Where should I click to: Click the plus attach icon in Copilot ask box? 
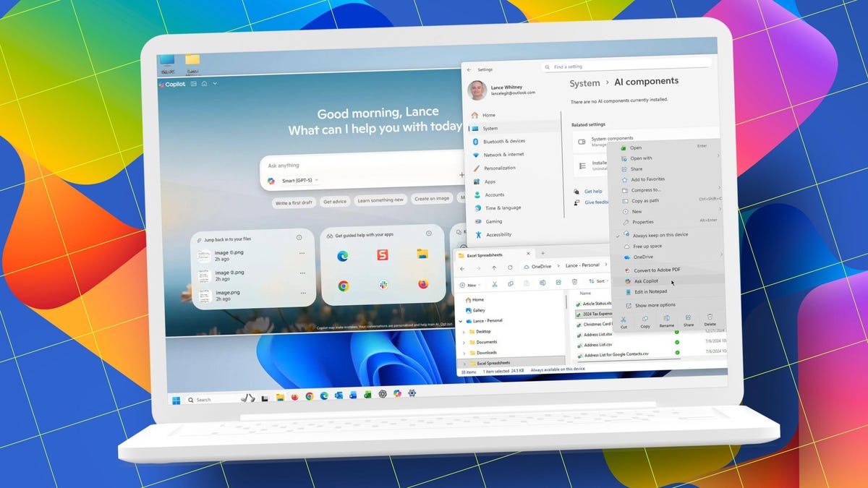(x=461, y=174)
